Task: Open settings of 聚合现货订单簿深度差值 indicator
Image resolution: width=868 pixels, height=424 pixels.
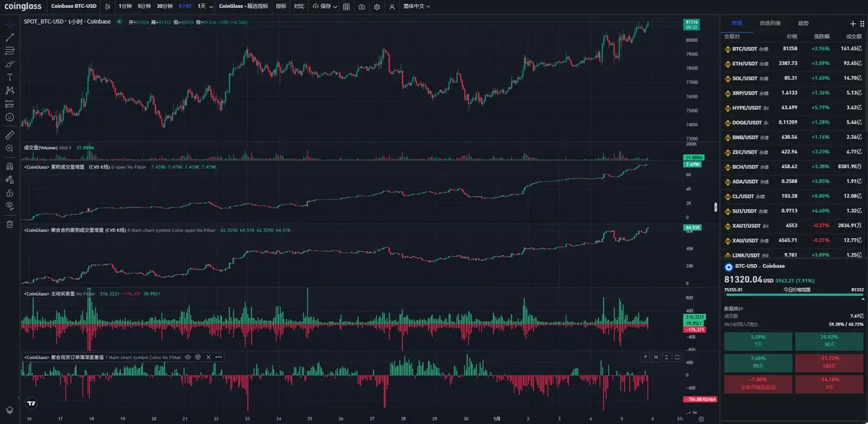Action: coord(198,357)
